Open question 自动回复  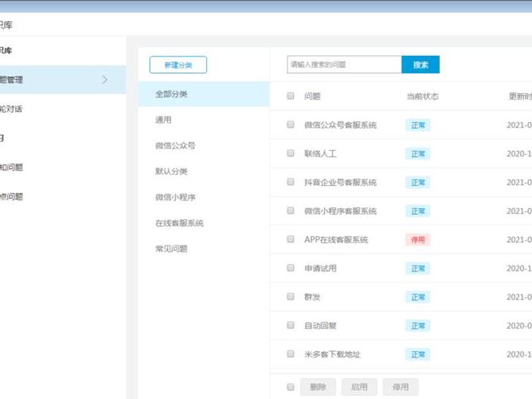pyautogui.click(x=321, y=326)
